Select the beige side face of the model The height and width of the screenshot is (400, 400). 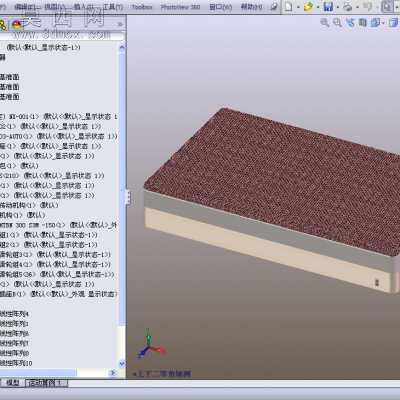267,248
